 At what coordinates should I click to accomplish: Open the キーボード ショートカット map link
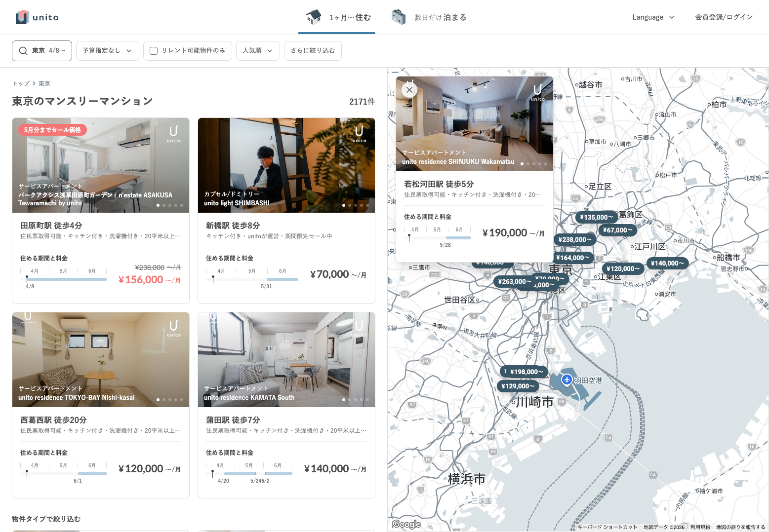tap(607, 527)
